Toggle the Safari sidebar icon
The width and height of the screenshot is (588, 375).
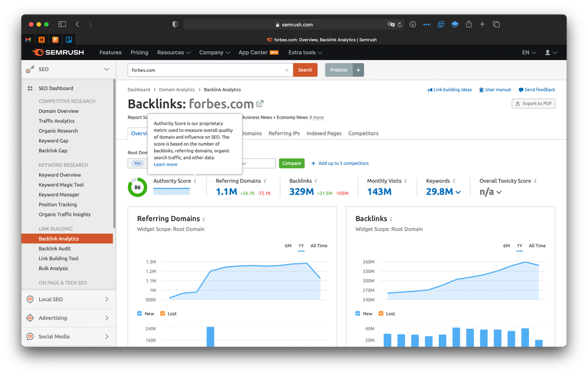(62, 24)
